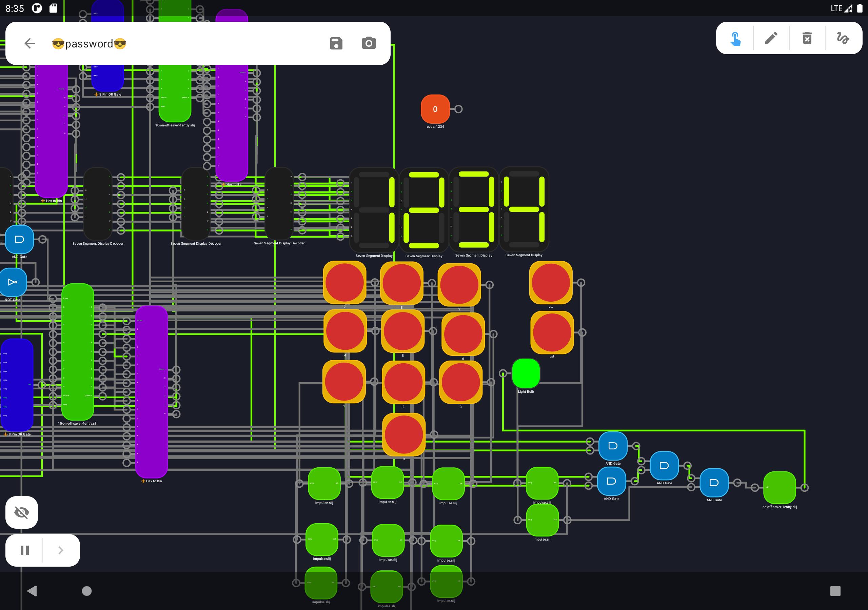The width and height of the screenshot is (868, 610).
Task: Take a screenshot with the camera icon
Action: click(x=369, y=43)
